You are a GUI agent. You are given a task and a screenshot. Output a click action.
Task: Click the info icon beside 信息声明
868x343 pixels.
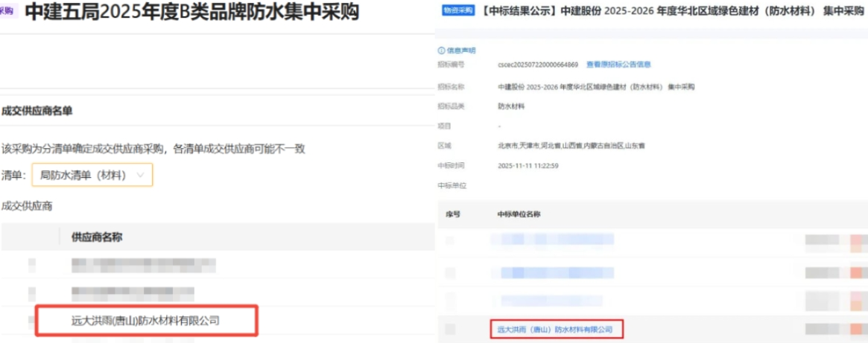click(441, 51)
